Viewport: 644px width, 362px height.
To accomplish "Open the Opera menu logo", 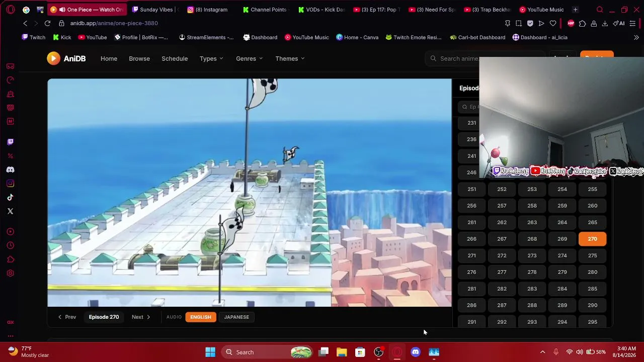I will (11, 10).
